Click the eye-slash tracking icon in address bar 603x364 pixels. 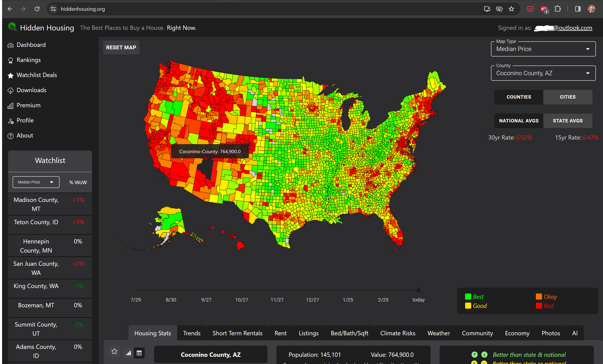[499, 9]
